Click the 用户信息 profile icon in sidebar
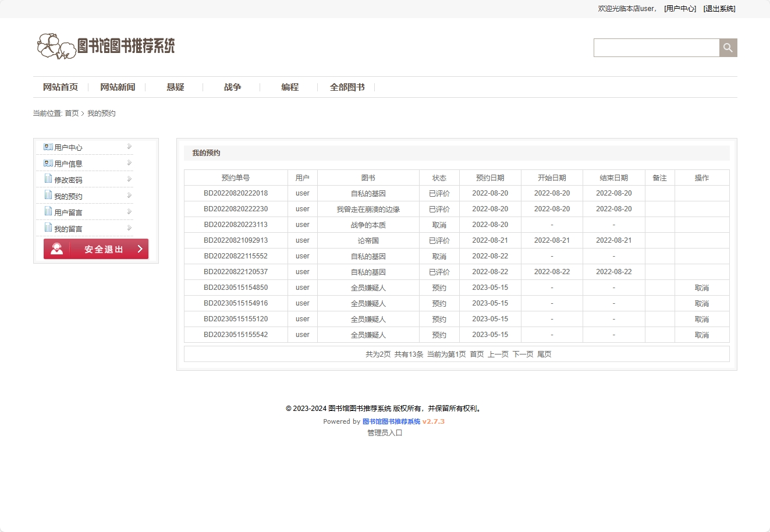 pyautogui.click(x=48, y=163)
